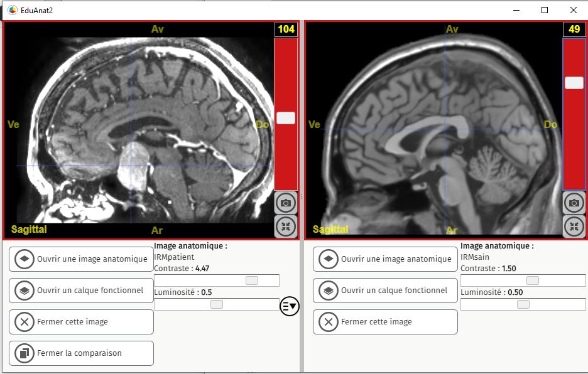Click the EduAnat2 logo in title bar
The image size is (588, 374).
(x=12, y=10)
